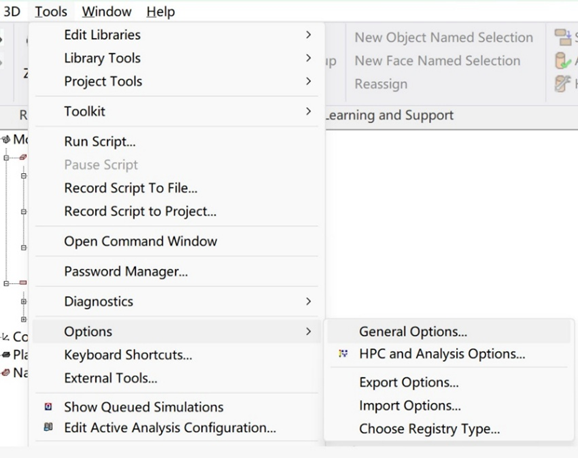
Task: Choose Run Script... from Tools menu
Action: 177,141
